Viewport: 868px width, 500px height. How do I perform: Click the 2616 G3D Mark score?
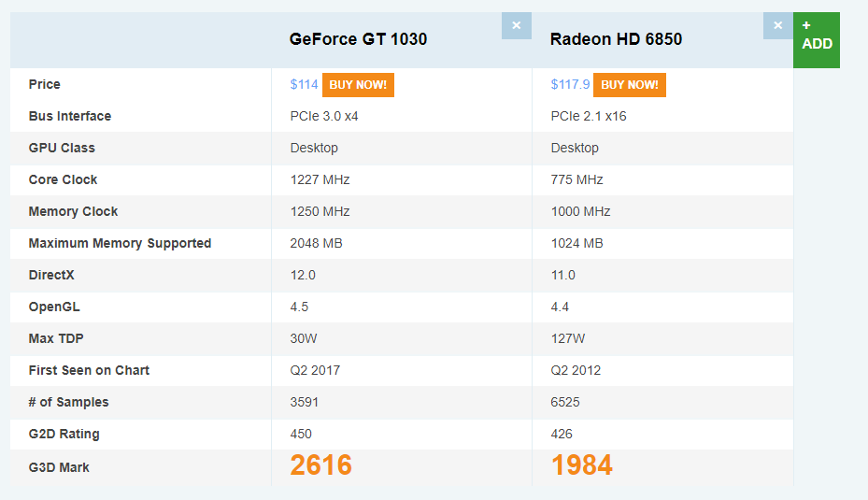coord(321,465)
